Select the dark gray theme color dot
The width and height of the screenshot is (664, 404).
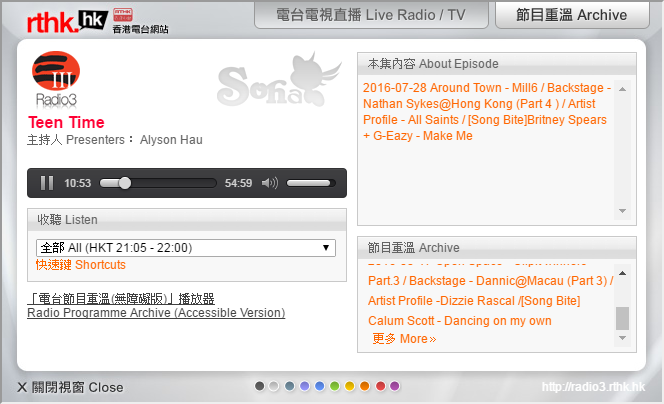(x=260, y=386)
